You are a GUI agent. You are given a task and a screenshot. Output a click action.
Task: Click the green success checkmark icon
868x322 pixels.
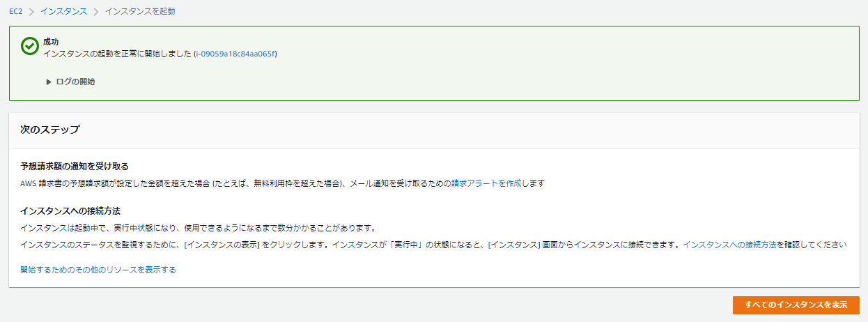(x=29, y=46)
